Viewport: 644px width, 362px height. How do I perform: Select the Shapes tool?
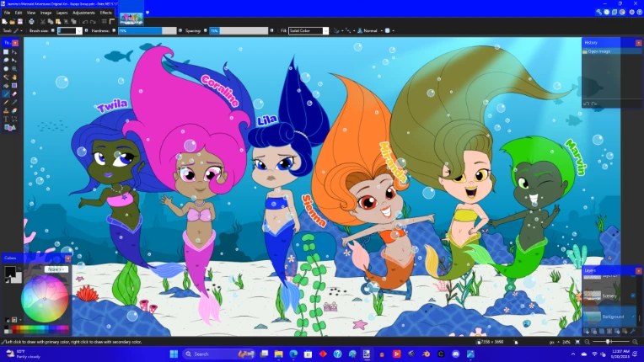10,127
